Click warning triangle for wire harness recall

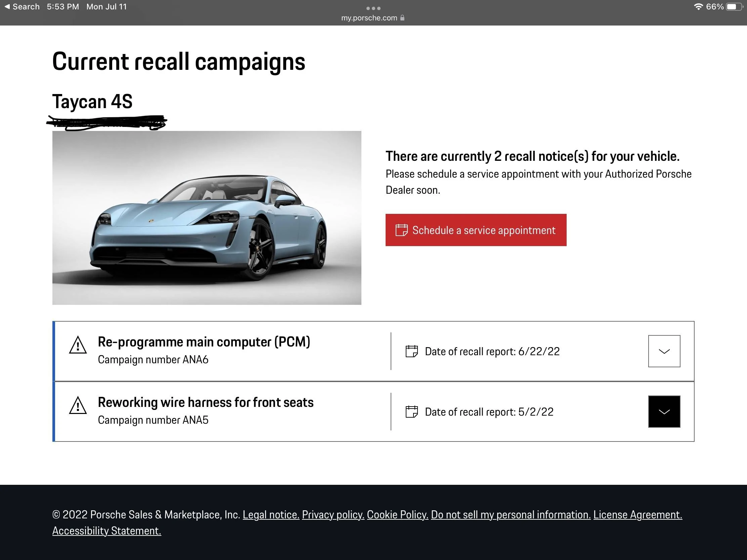[x=78, y=405]
